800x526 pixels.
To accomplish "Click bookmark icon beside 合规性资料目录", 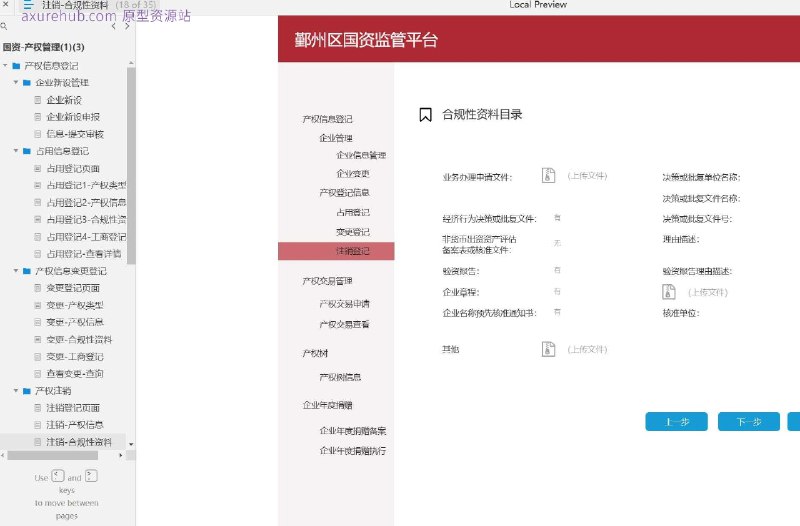I will pos(425,115).
